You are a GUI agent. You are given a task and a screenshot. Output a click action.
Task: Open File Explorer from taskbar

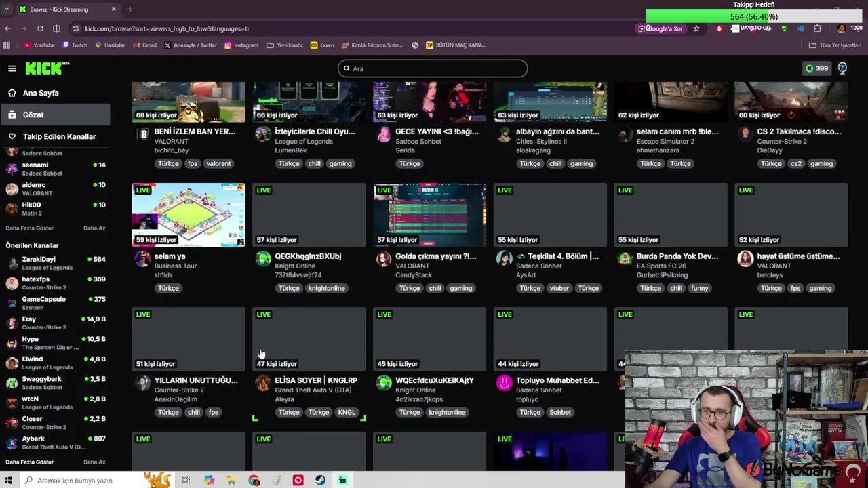[231, 481]
